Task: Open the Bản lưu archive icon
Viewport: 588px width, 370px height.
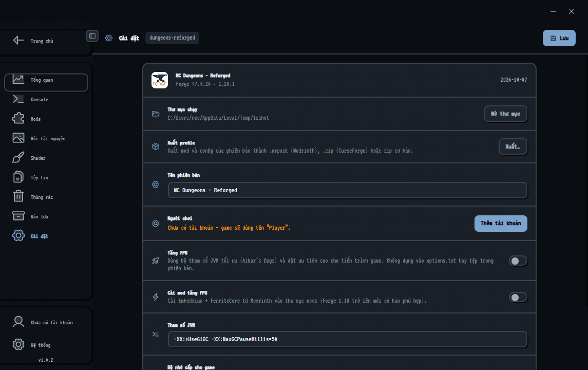Action: coord(18,216)
